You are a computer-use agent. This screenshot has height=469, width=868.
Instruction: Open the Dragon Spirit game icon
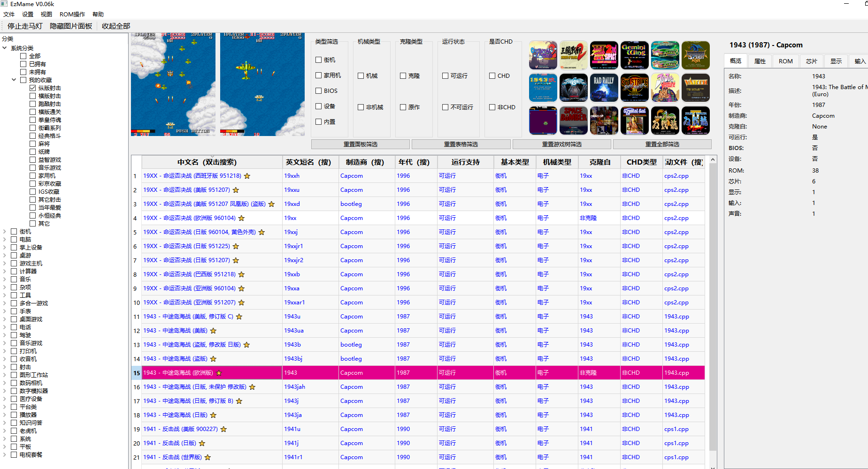coord(696,55)
